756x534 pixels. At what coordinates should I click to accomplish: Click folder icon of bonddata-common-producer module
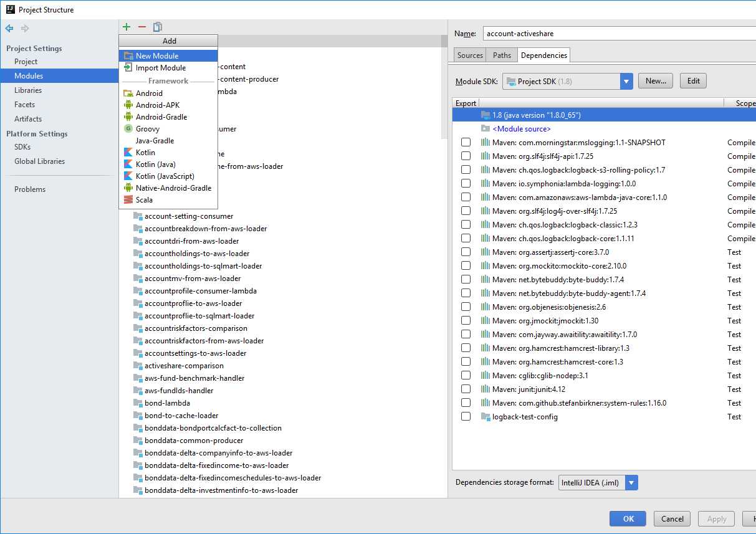(138, 441)
